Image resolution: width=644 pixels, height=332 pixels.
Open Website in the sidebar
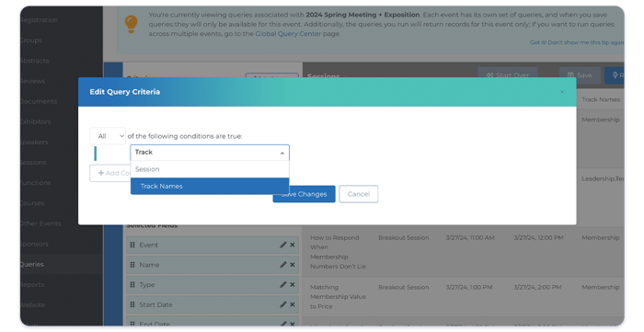[x=32, y=305]
